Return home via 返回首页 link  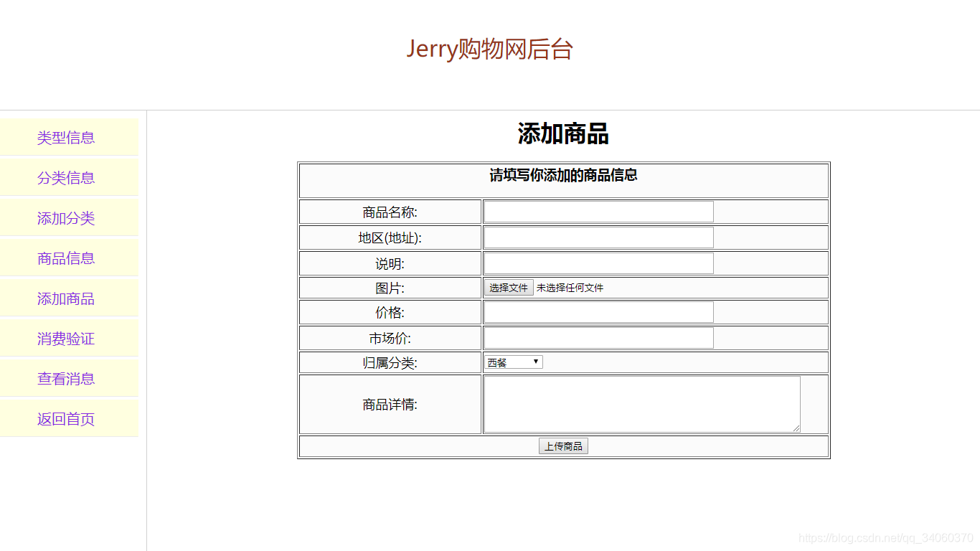point(66,419)
